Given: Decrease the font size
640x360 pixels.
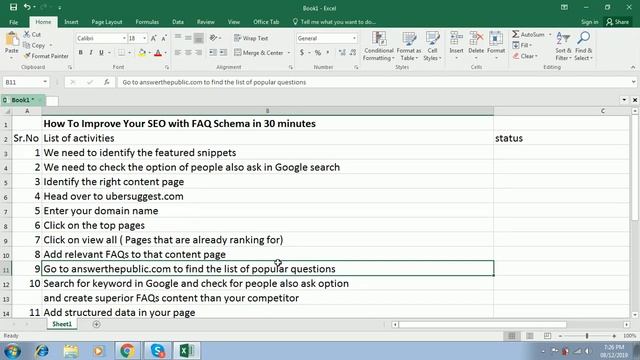Looking at the screenshot, I should tap(164, 38).
